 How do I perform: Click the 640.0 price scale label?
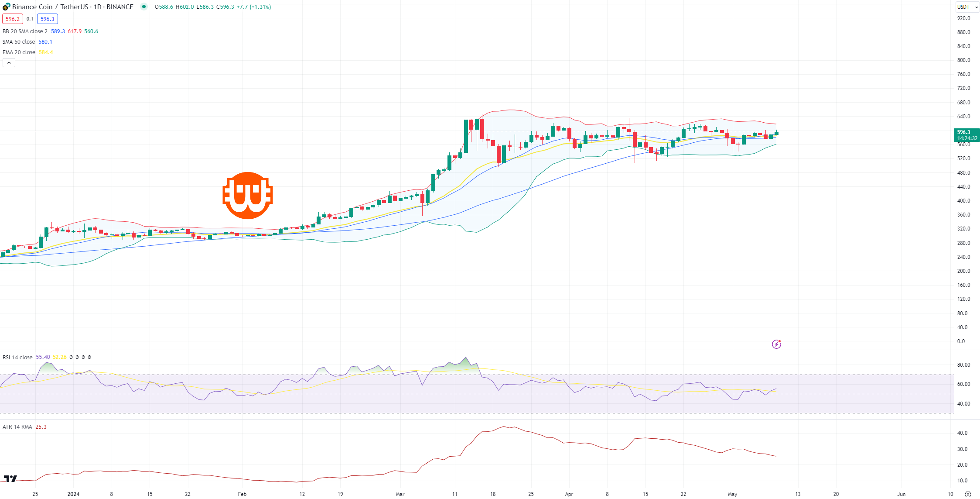pos(963,117)
